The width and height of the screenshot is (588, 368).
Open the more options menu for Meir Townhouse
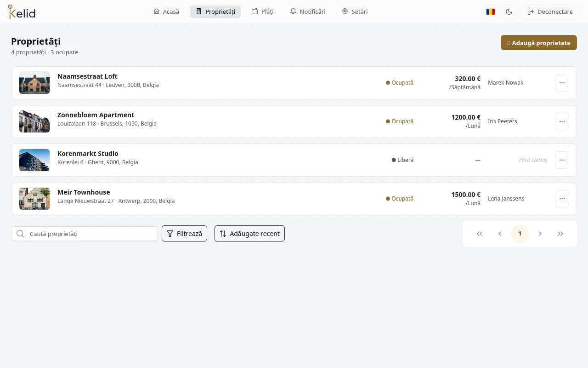click(x=562, y=199)
